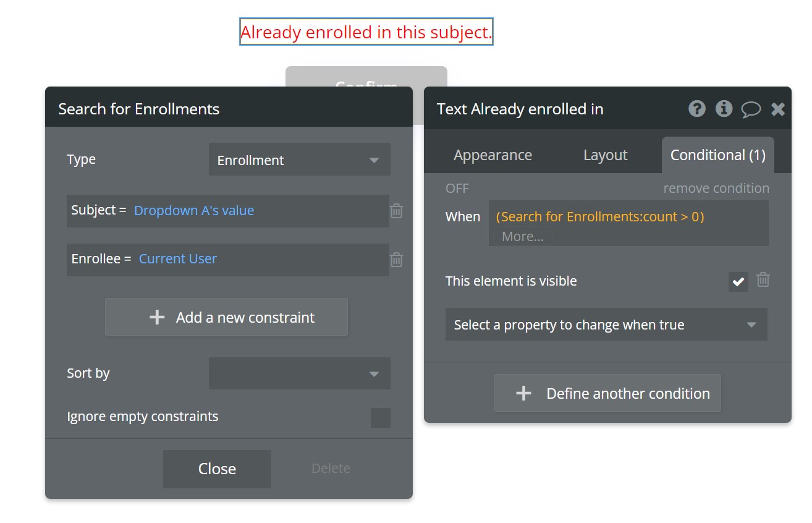The image size is (812, 523).
Task: Delete the Enrollee constraint with trash icon
Action: tap(397, 260)
